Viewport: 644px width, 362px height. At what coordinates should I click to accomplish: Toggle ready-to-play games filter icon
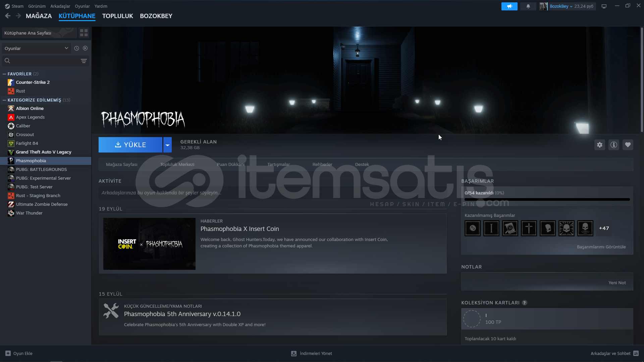point(85,48)
